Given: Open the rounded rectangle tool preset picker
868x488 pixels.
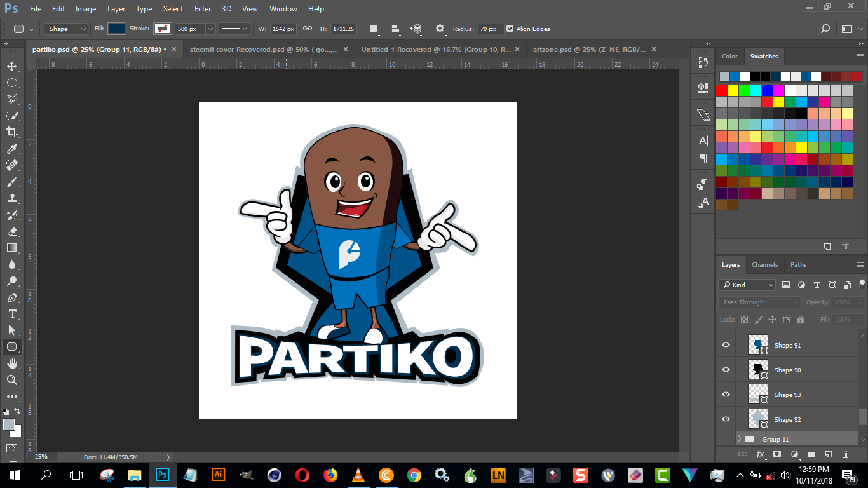Looking at the screenshot, I should pos(23,29).
